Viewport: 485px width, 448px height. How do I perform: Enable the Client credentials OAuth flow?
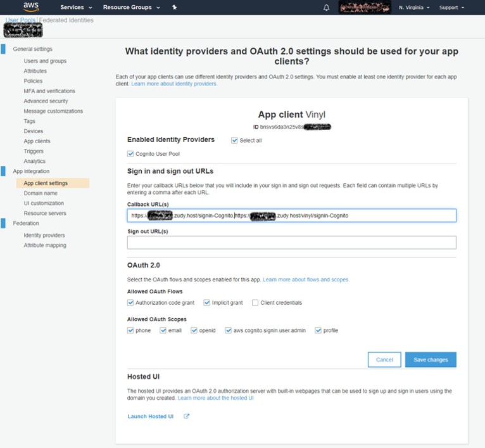tap(255, 303)
